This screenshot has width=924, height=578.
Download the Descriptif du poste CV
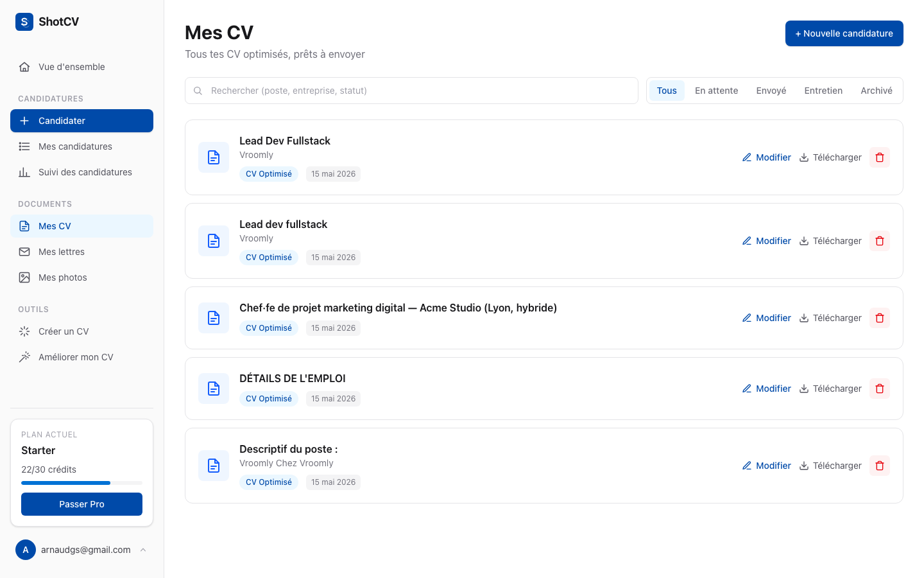(830, 466)
